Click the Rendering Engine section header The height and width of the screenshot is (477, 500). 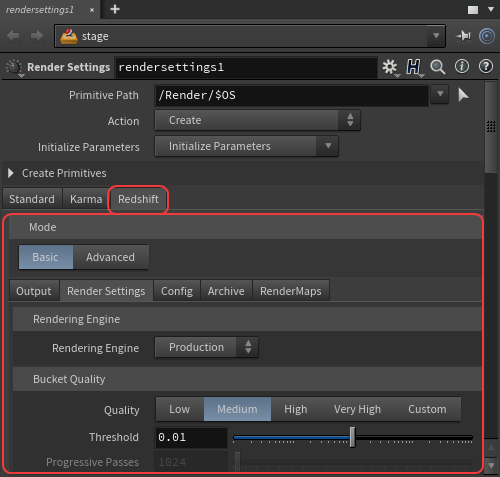pos(247,319)
